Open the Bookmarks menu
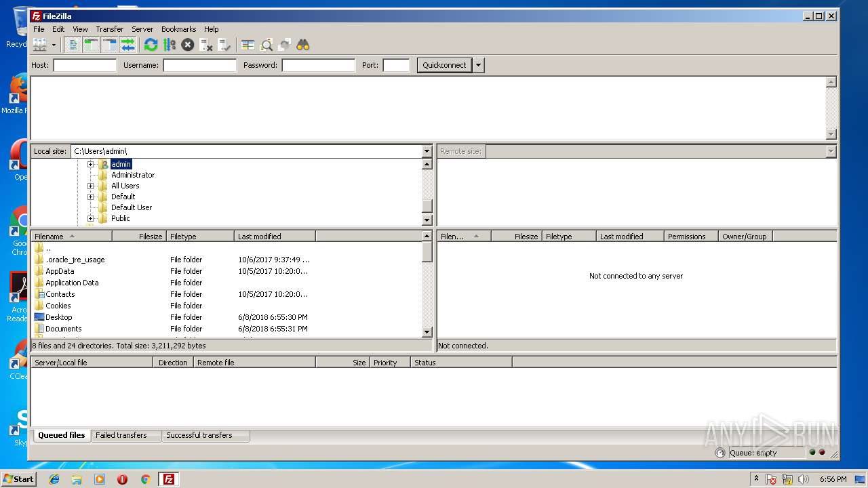Viewport: 868px width, 488px height. click(178, 29)
